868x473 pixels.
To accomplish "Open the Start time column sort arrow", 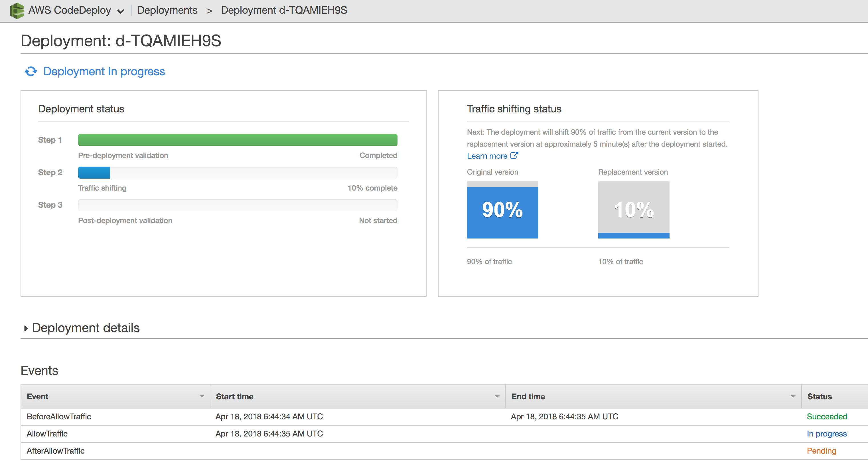I will click(497, 396).
